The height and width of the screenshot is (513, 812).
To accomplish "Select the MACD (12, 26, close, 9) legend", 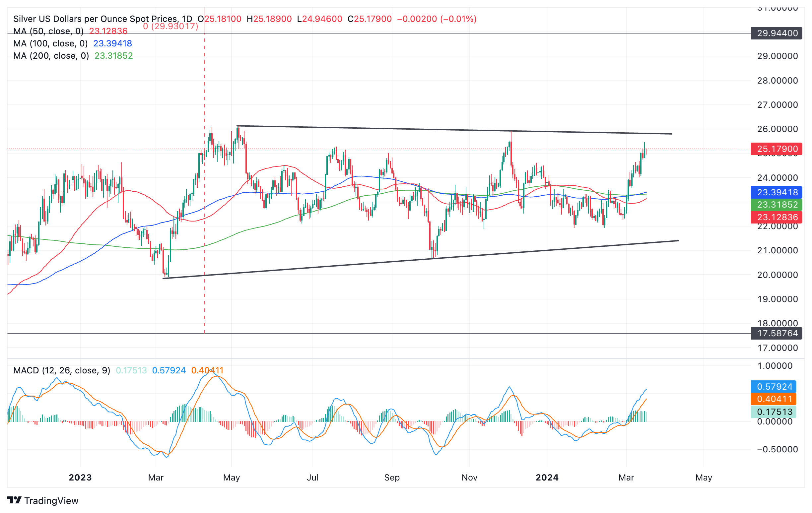I will (61, 370).
